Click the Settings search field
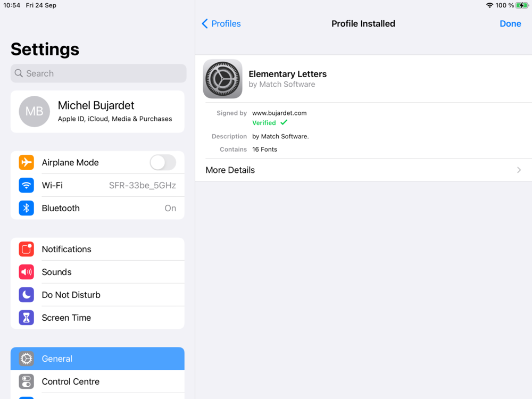This screenshot has width=532, height=399. pos(98,73)
